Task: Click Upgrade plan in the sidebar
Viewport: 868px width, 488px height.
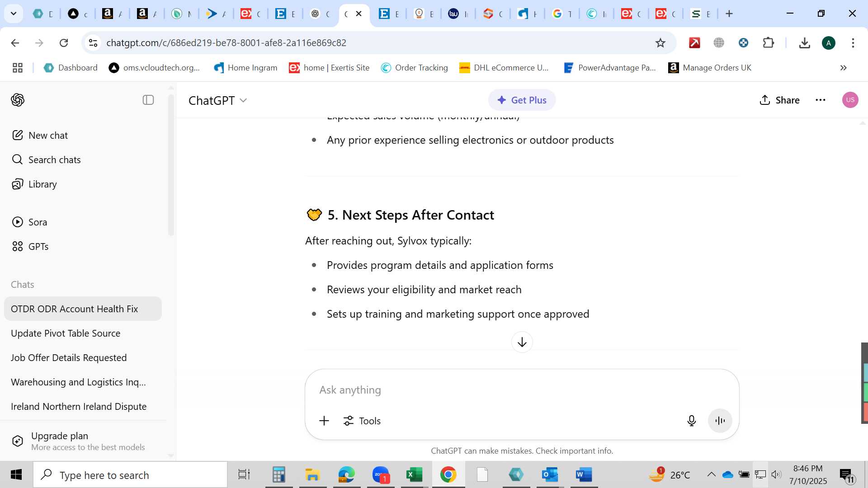Action: click(x=83, y=441)
